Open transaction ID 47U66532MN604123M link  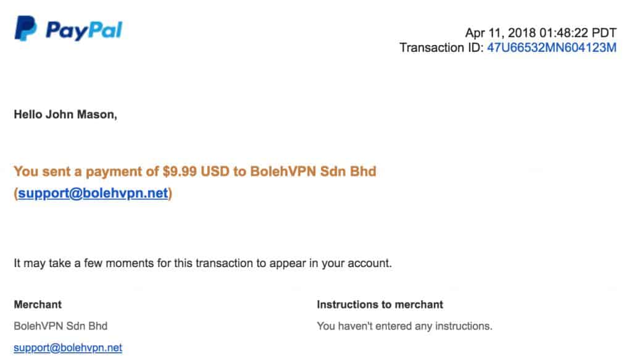[551, 48]
